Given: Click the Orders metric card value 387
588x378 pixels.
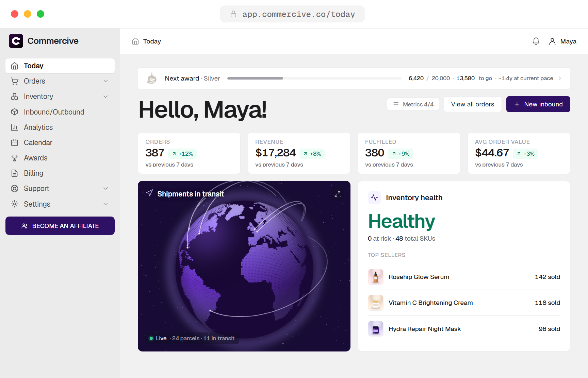Looking at the screenshot, I should click(x=155, y=153).
